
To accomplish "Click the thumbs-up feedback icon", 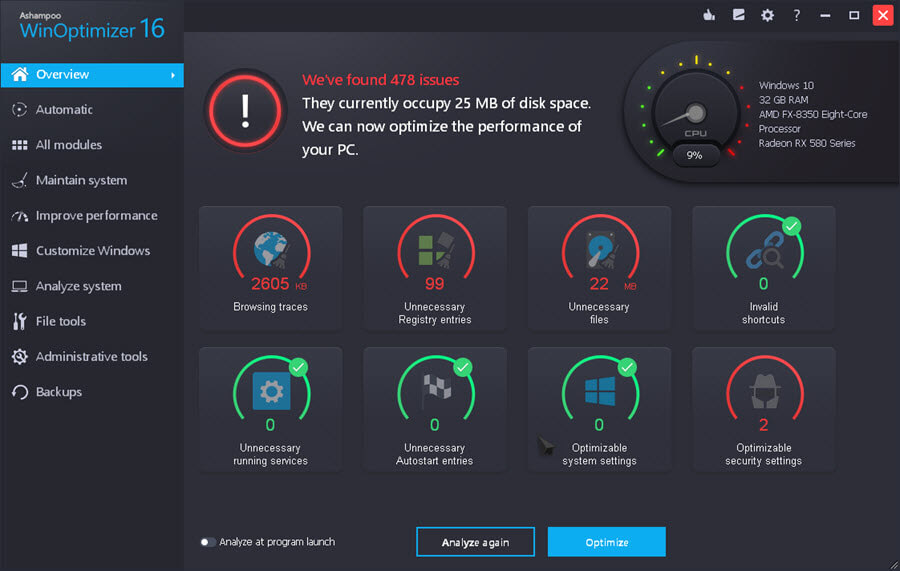I will (709, 15).
